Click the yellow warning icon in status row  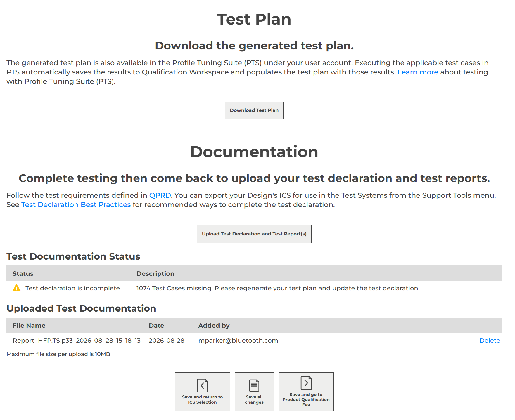pyautogui.click(x=17, y=288)
